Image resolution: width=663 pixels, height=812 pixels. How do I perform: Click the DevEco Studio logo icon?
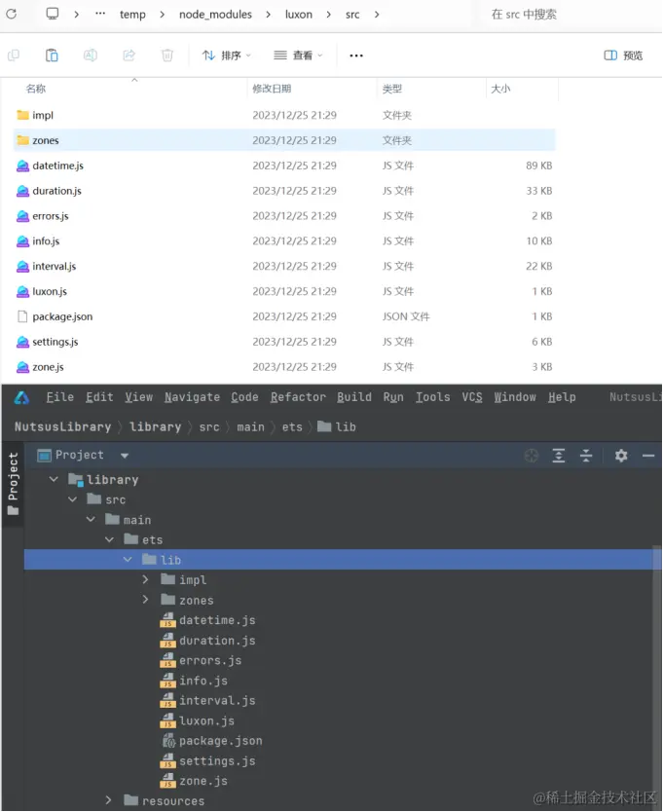21,397
